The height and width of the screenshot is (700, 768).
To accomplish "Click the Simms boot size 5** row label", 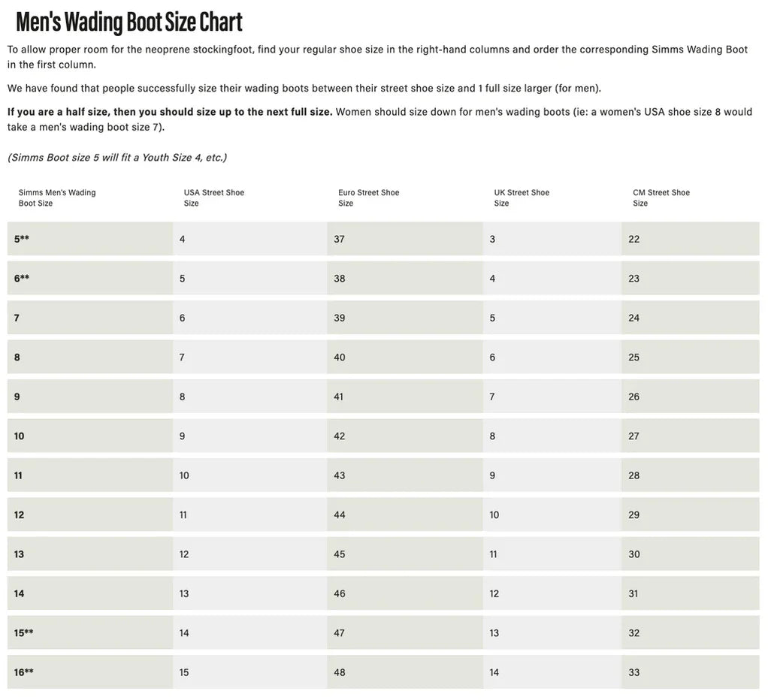I will [x=22, y=239].
